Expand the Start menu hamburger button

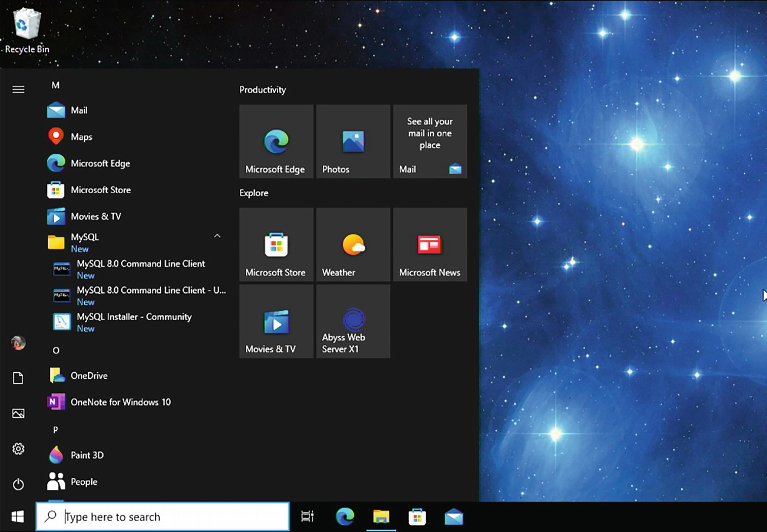tap(18, 89)
